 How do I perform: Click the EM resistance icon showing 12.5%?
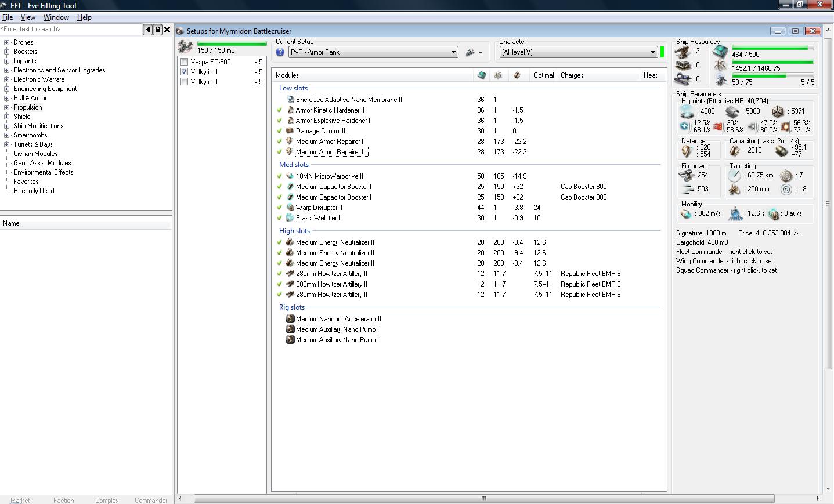click(685, 126)
